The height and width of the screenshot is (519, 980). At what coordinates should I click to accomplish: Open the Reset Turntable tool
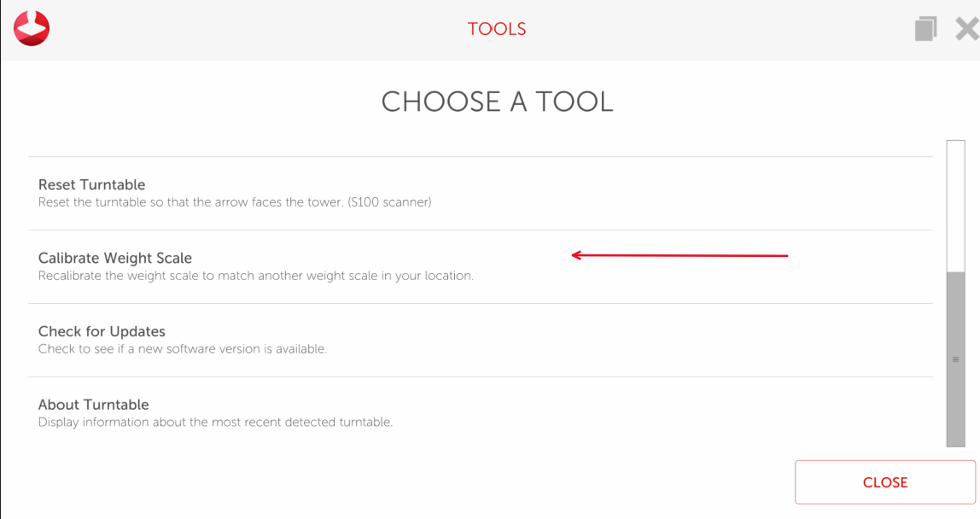point(92,184)
